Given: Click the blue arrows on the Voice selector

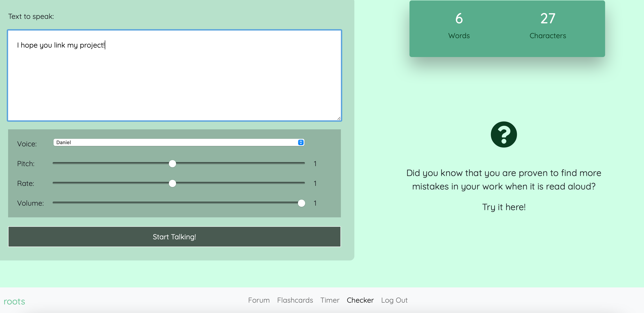Looking at the screenshot, I should coord(301,142).
